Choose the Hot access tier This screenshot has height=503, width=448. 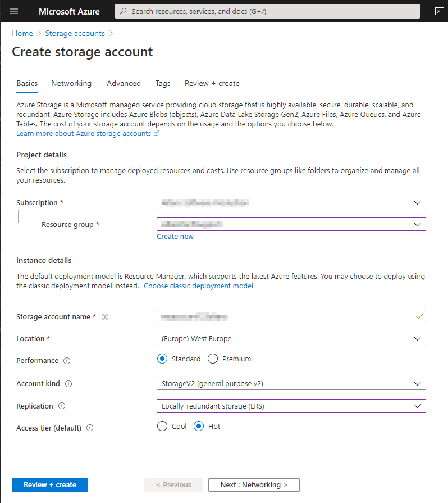coord(199,427)
